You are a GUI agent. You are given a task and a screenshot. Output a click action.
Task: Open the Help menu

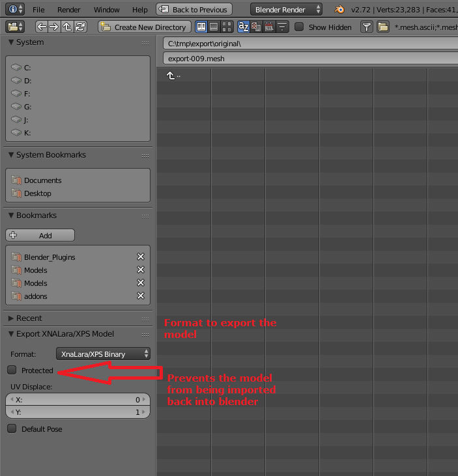pyautogui.click(x=139, y=10)
